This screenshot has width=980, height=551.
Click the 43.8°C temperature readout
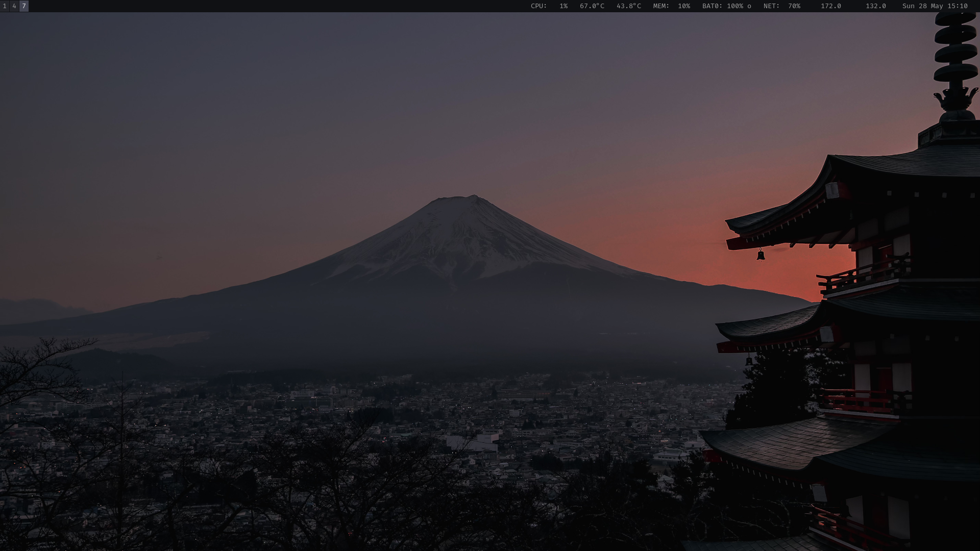pyautogui.click(x=629, y=6)
